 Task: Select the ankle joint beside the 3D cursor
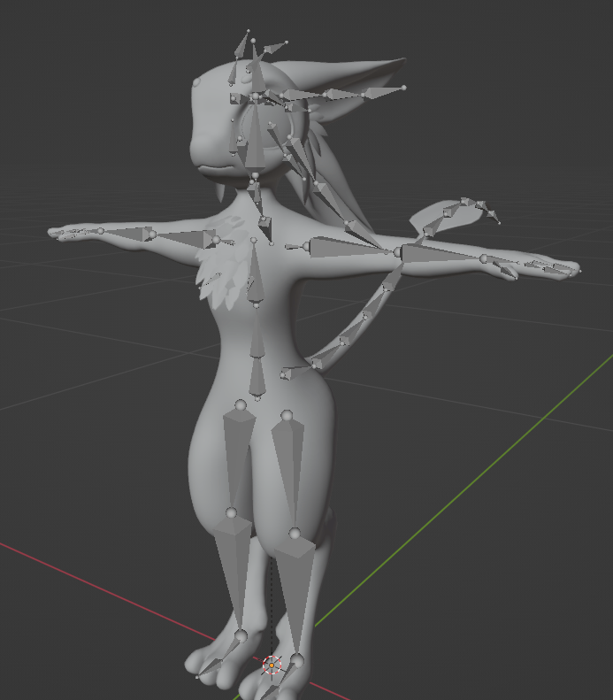click(x=297, y=660)
